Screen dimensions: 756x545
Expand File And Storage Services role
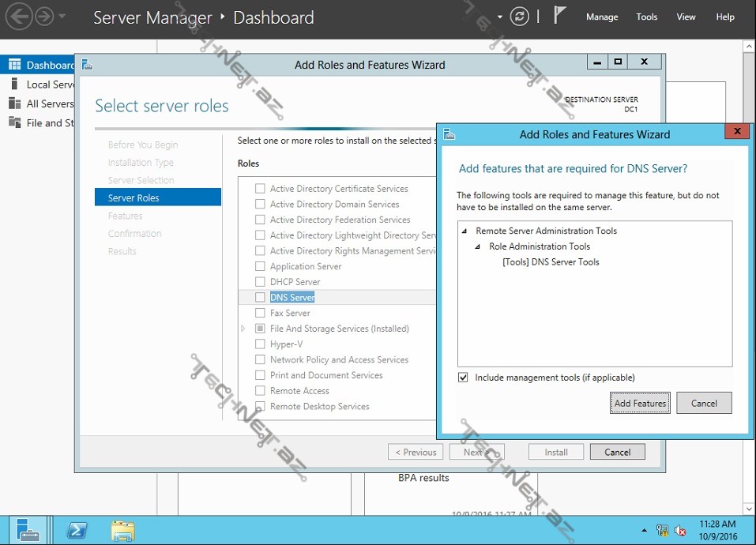tap(244, 329)
